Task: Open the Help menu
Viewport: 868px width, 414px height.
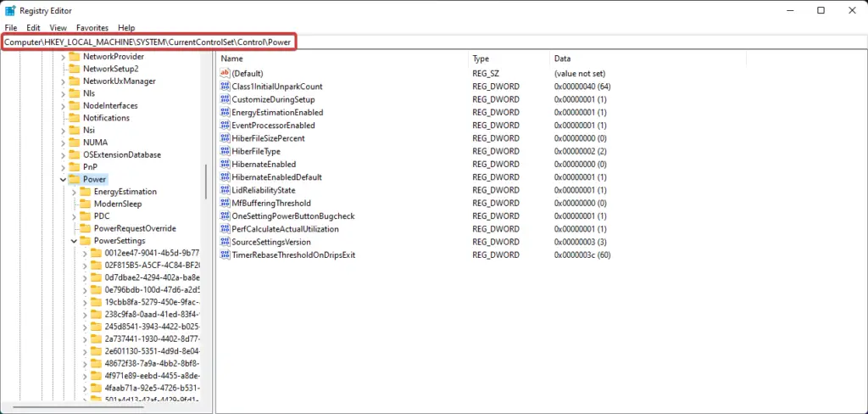Action: tap(126, 27)
